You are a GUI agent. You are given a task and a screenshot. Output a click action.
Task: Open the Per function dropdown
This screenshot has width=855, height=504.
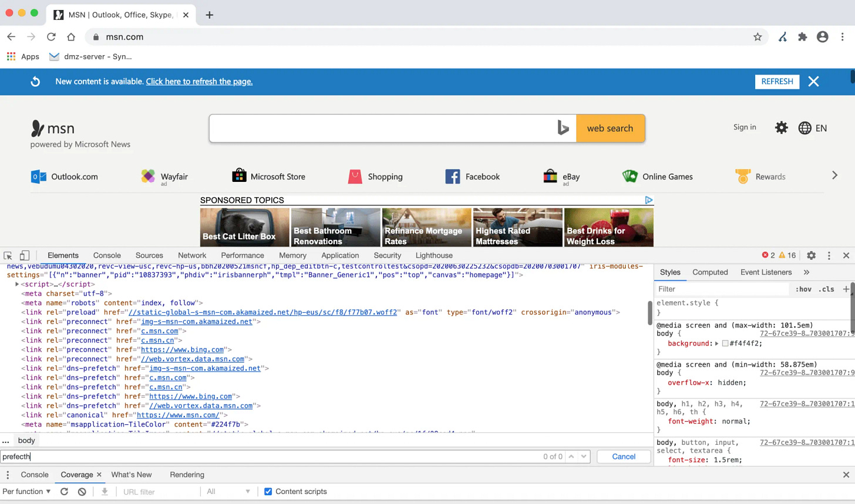26,492
